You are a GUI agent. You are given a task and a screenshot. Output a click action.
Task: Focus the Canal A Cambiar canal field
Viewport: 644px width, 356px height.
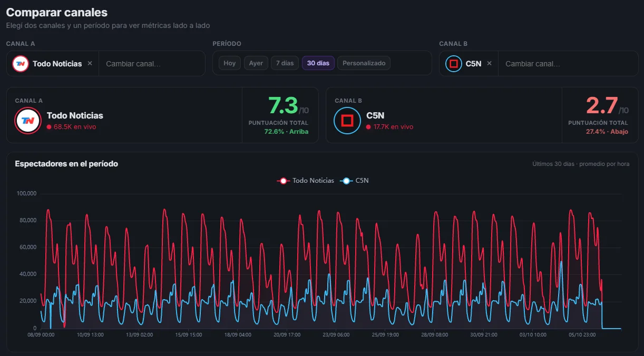(x=152, y=64)
